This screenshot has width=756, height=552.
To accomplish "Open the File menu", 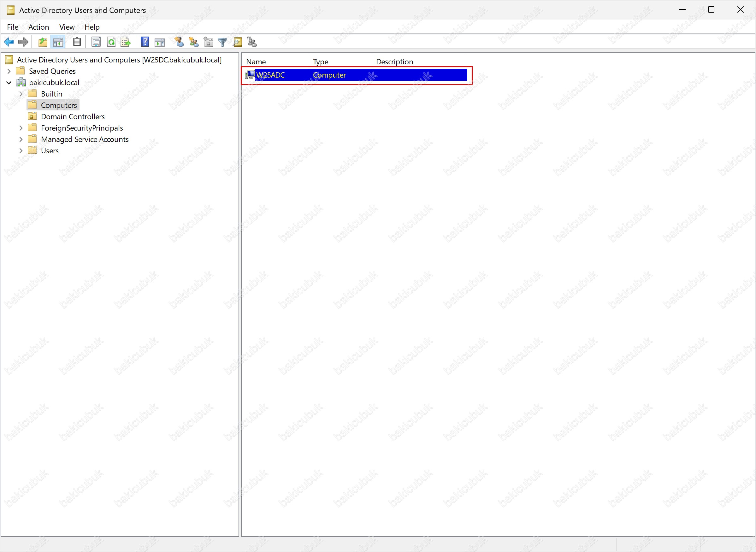I will pyautogui.click(x=13, y=27).
